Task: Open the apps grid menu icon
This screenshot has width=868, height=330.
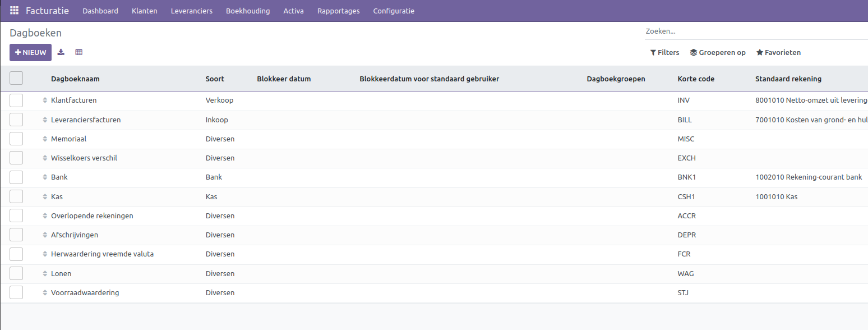Action: [x=14, y=11]
